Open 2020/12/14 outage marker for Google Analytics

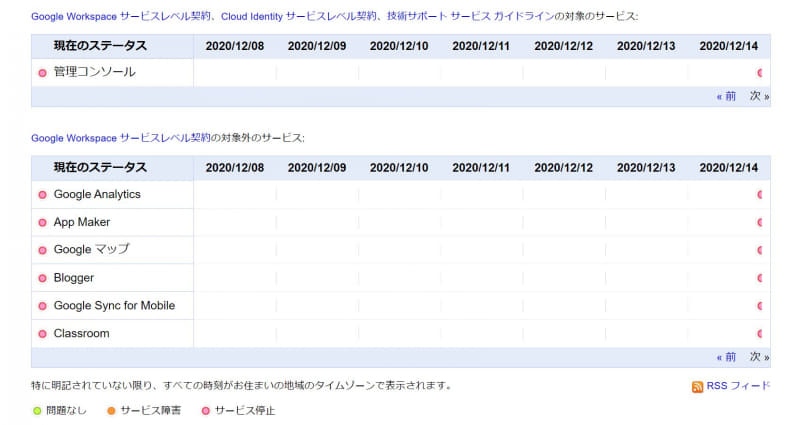tap(760, 194)
